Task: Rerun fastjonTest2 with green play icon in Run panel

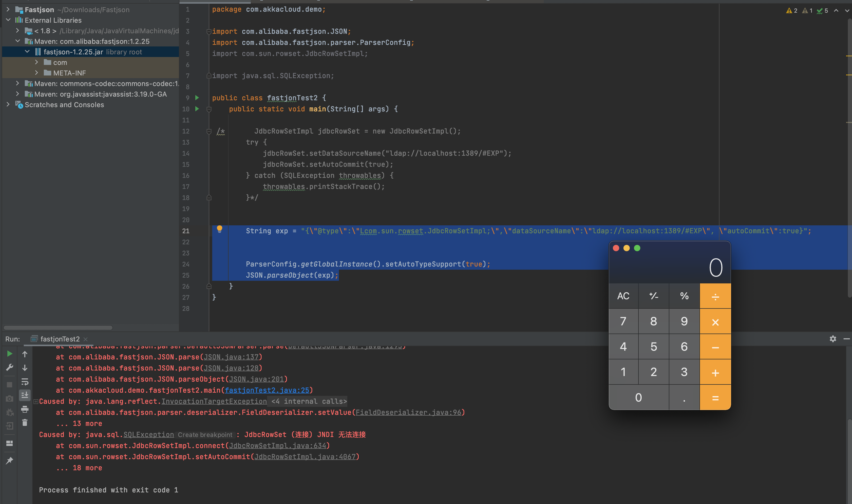Action: coord(10,354)
